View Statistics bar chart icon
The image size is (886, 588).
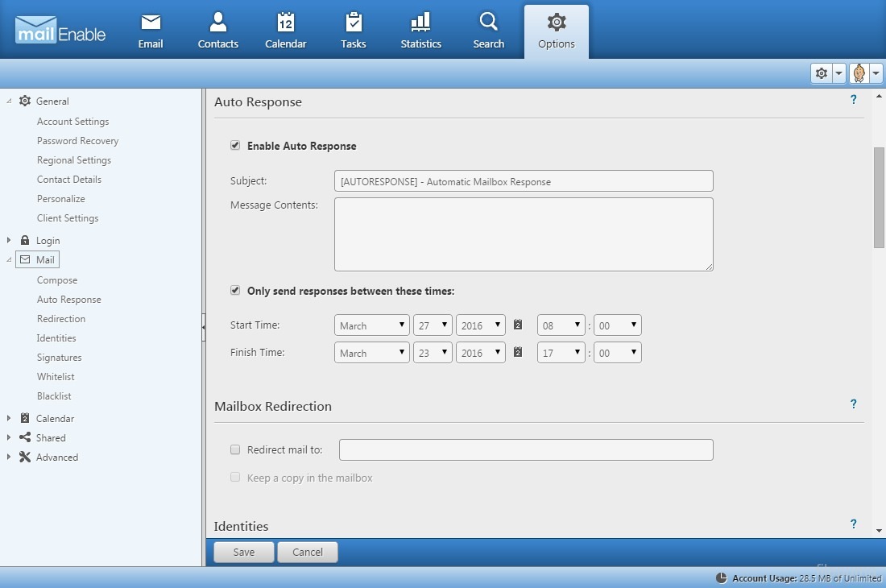420,23
